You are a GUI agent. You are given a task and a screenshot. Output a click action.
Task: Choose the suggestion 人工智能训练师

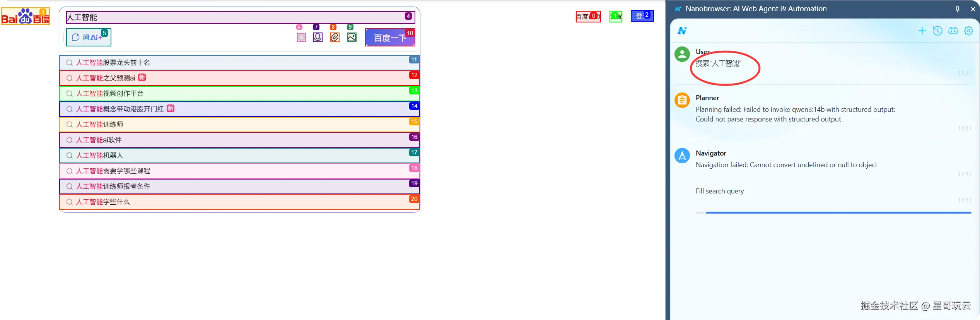(239, 125)
